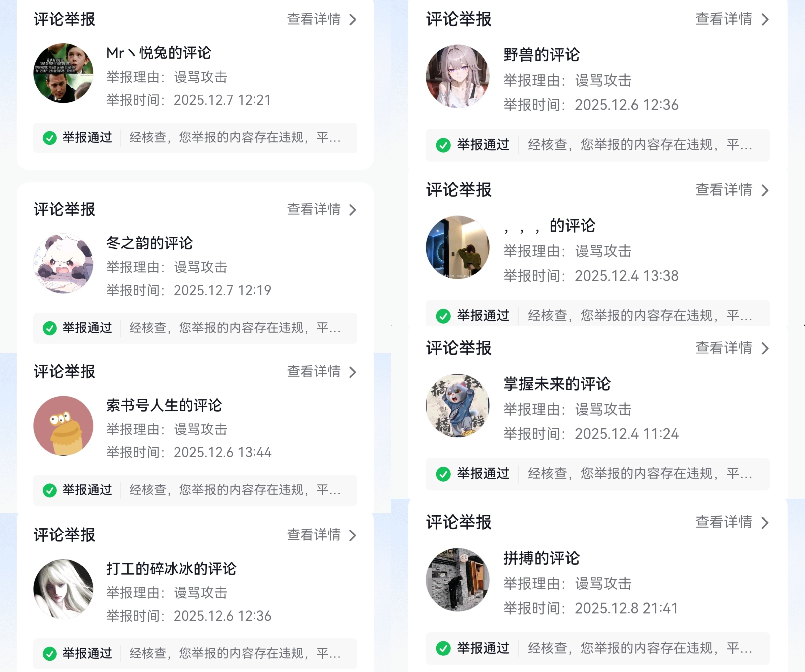
Task: Click green check icon on 冬之韵 report
Action: pyautogui.click(x=50, y=328)
